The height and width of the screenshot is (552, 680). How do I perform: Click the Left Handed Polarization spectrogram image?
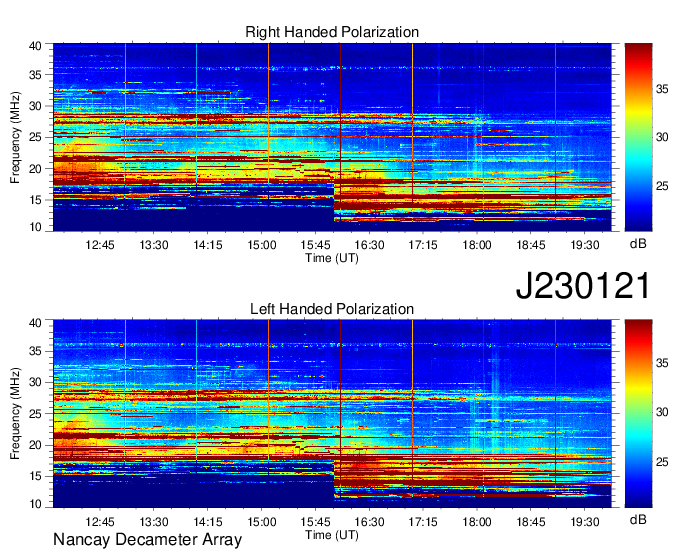click(332, 414)
